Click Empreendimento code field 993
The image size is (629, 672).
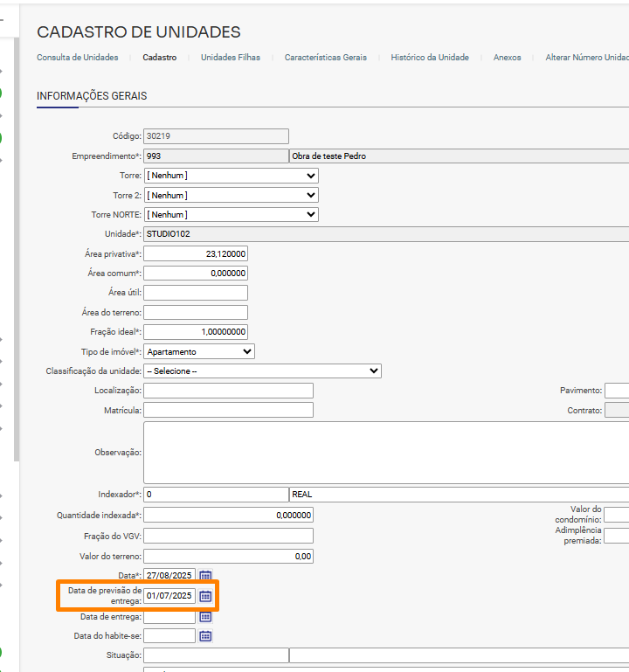pos(216,156)
